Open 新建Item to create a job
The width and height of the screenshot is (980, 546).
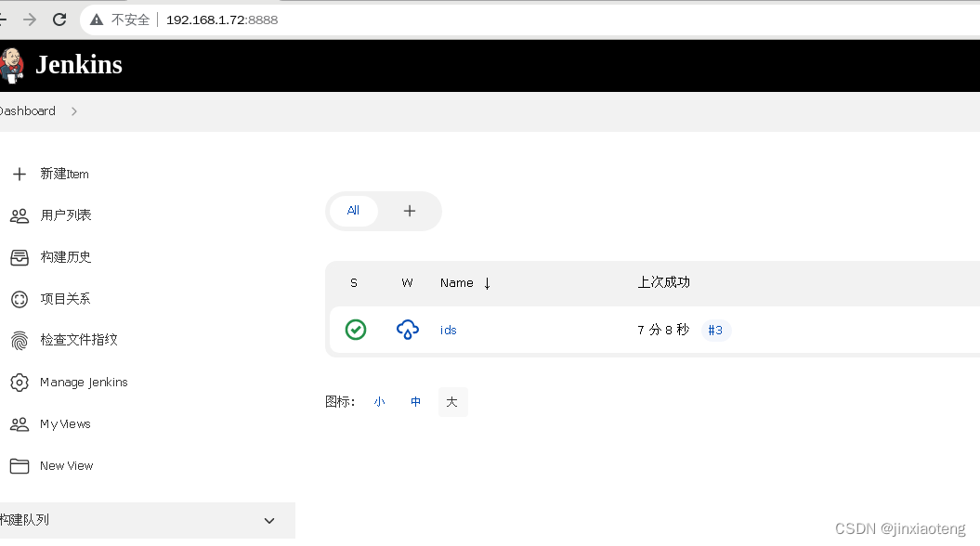tap(64, 174)
